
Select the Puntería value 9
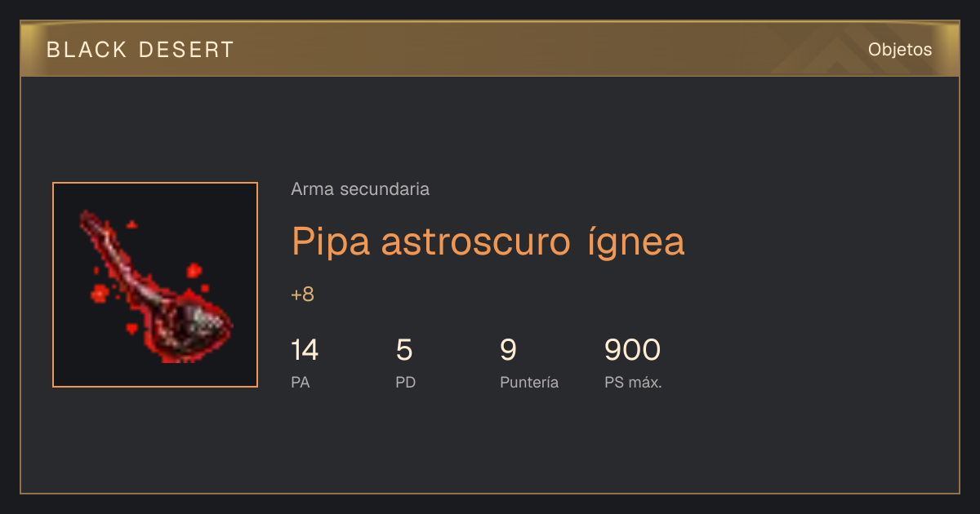[508, 350]
